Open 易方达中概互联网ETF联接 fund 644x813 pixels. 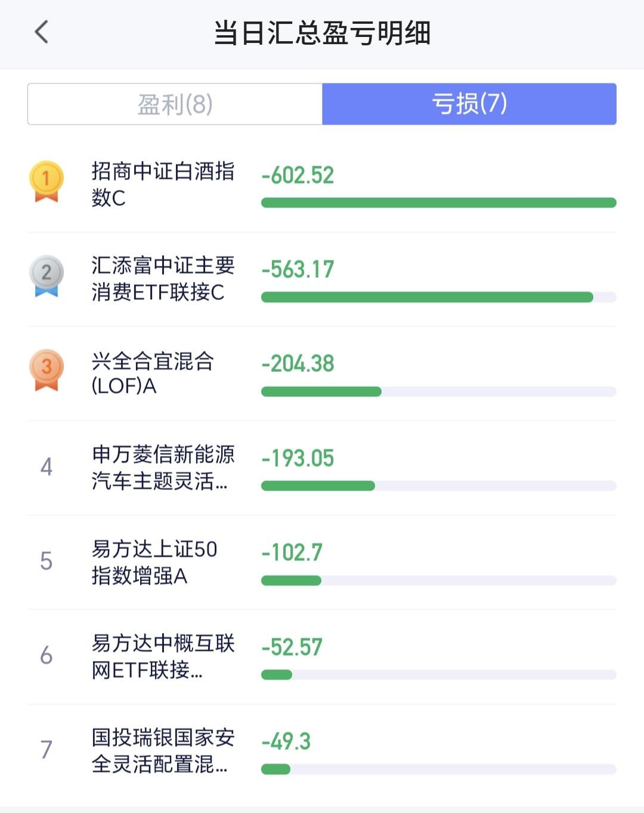[x=162, y=656]
